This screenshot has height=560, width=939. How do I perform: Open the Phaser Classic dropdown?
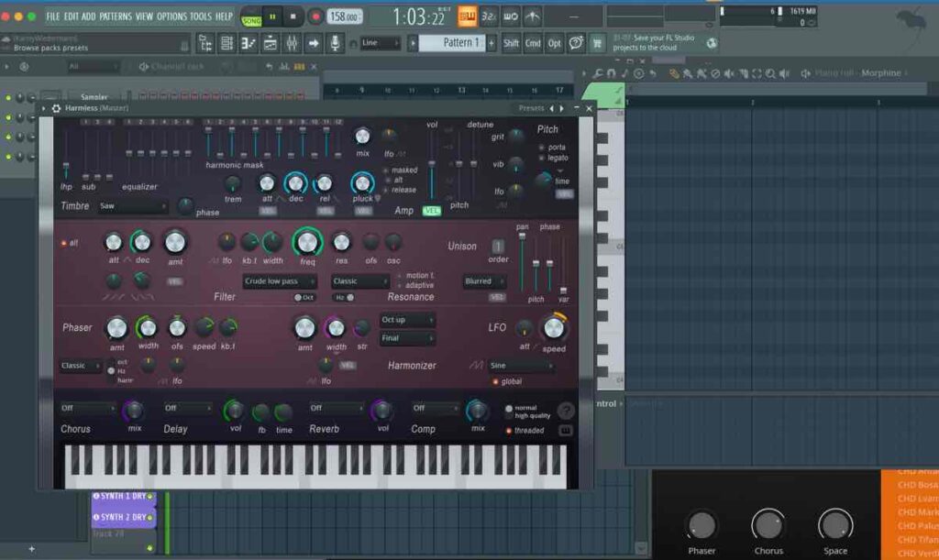pos(81,366)
